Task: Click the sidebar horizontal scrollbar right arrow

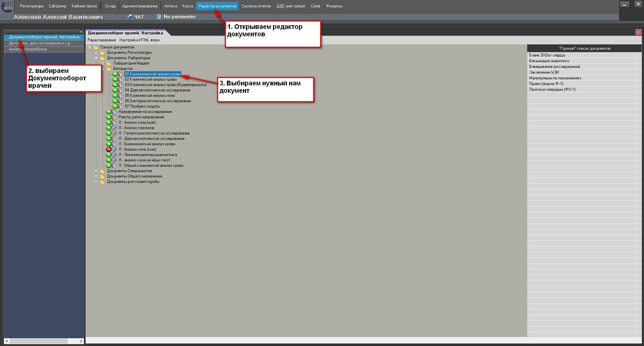Action: click(81, 341)
